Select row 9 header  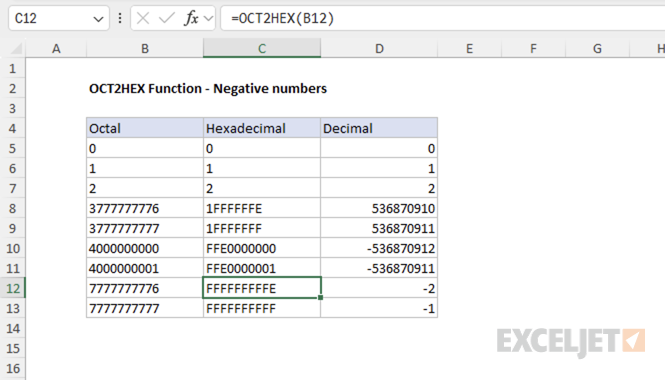click(13, 228)
